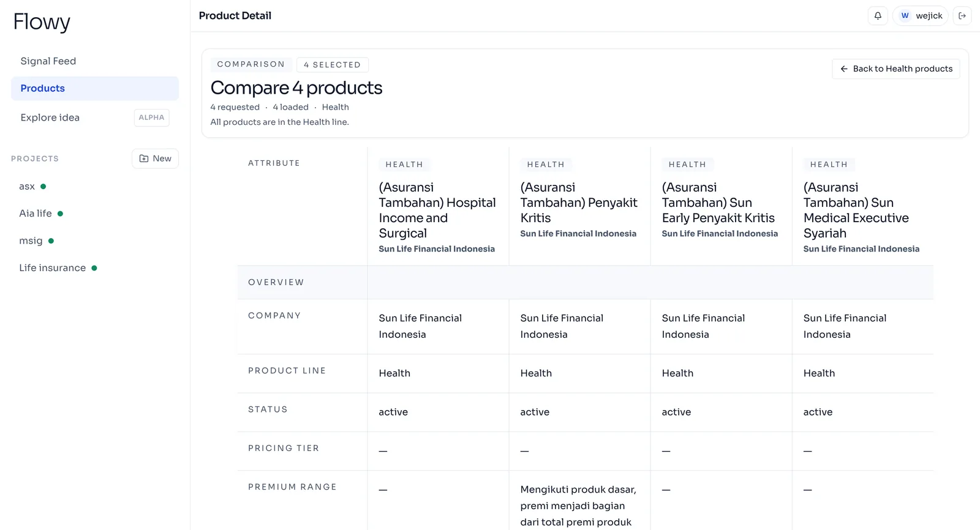This screenshot has width=980, height=530.
Task: Select Products in sidebar navigation
Action: tap(95, 88)
